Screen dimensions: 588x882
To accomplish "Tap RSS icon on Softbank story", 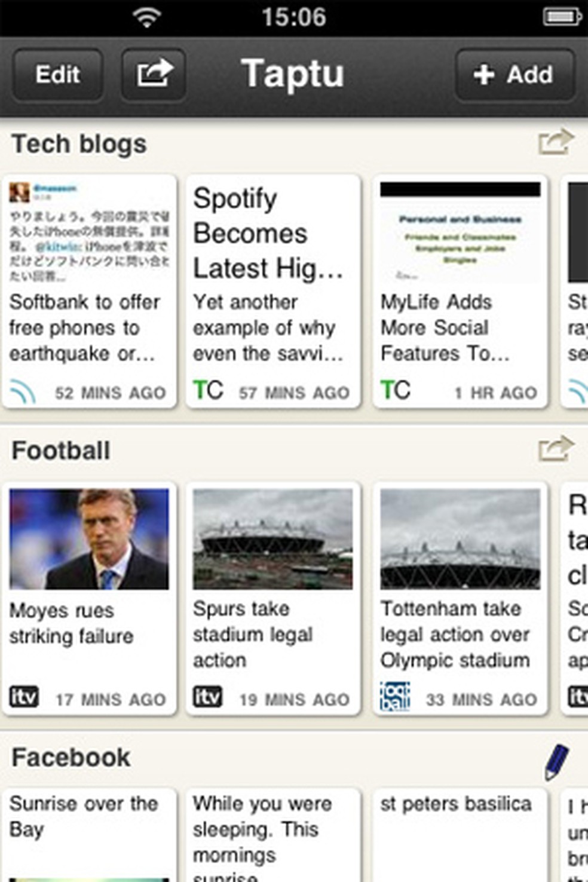I will (23, 391).
